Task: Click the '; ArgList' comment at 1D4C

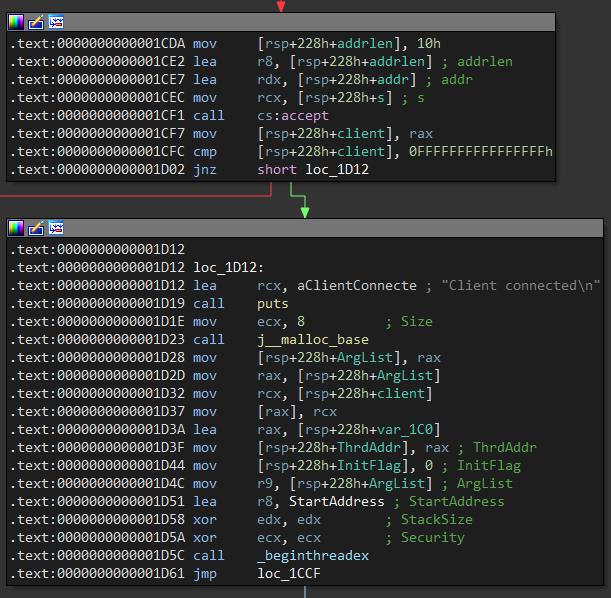Action: pos(477,483)
